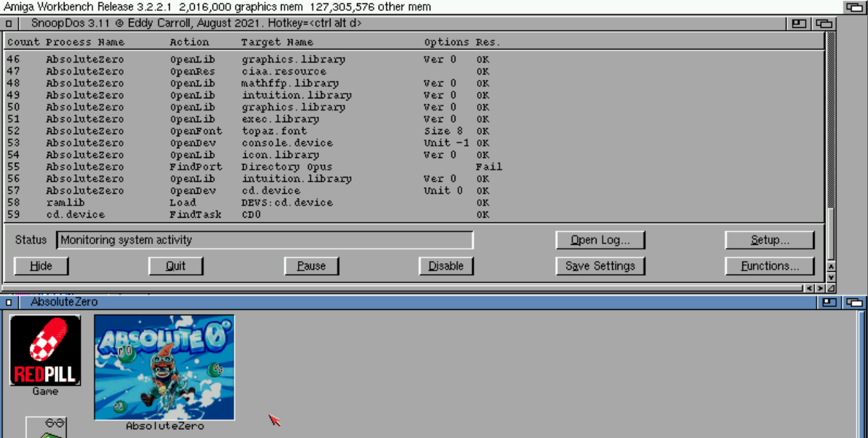The width and height of the screenshot is (868, 438).
Task: Click SnoopDos horizontal scrollbar
Action: [404, 287]
